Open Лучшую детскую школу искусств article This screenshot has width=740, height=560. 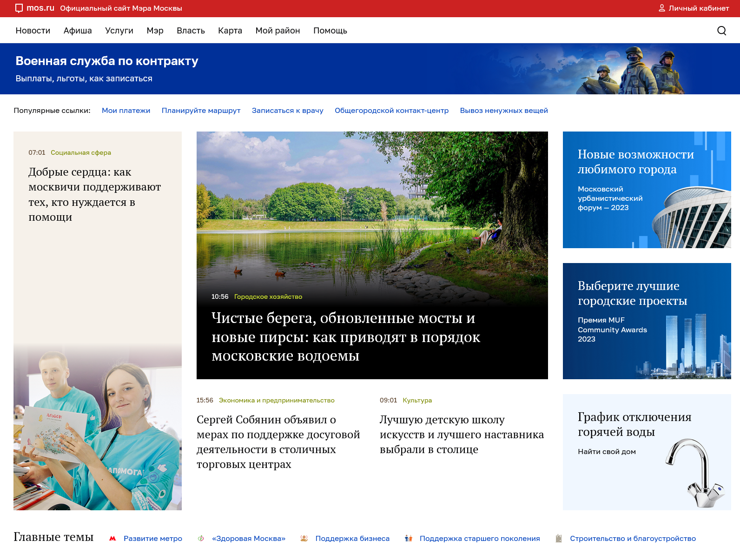(x=462, y=435)
